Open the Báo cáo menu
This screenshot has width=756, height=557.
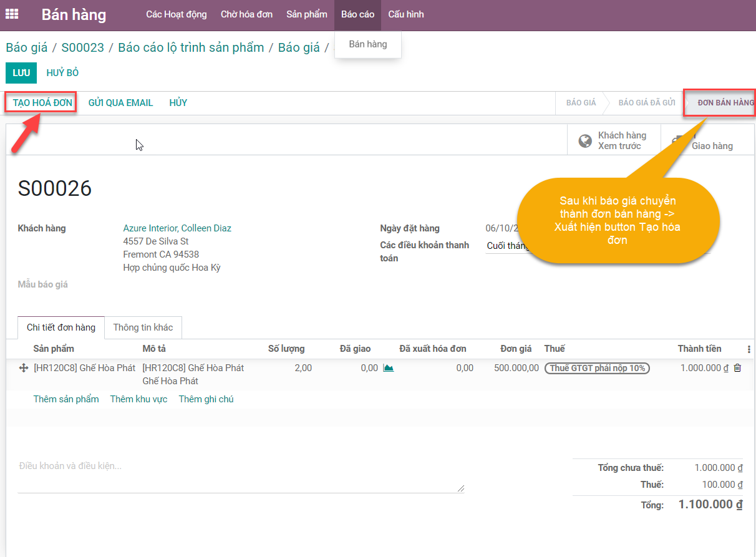pyautogui.click(x=357, y=14)
